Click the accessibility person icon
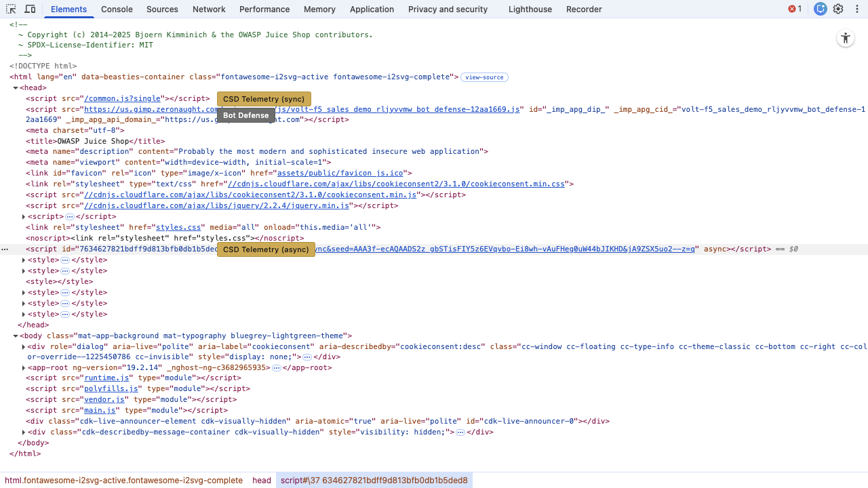The height and width of the screenshot is (488, 868). point(845,39)
